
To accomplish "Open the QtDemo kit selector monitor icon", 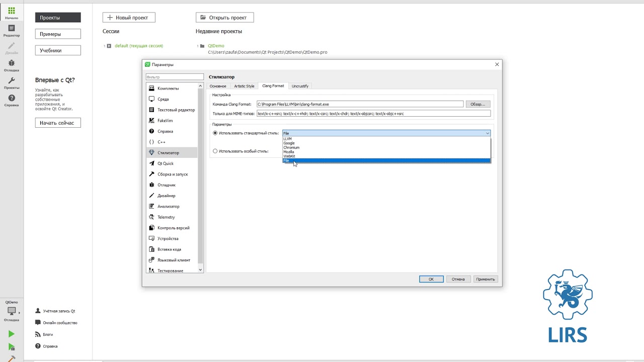I will (11, 311).
